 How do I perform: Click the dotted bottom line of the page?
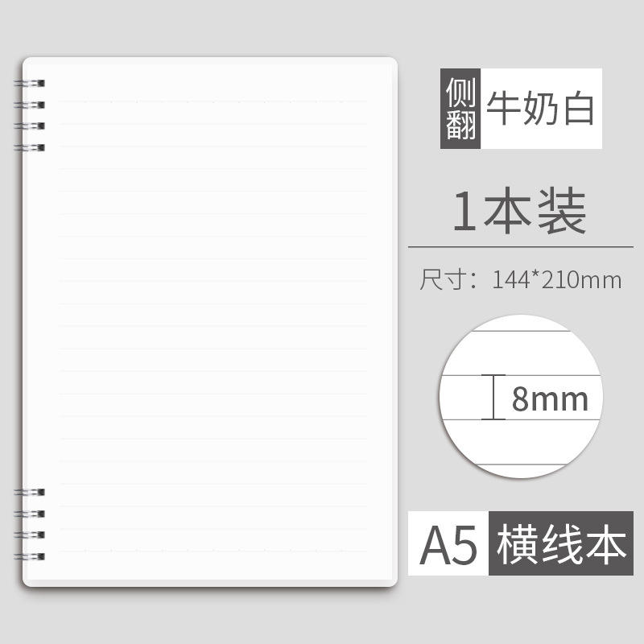coord(213,550)
